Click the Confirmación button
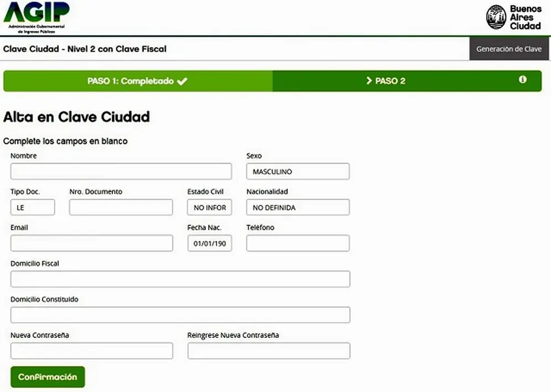Screen dimensions: 551x392 pyautogui.click(x=48, y=377)
